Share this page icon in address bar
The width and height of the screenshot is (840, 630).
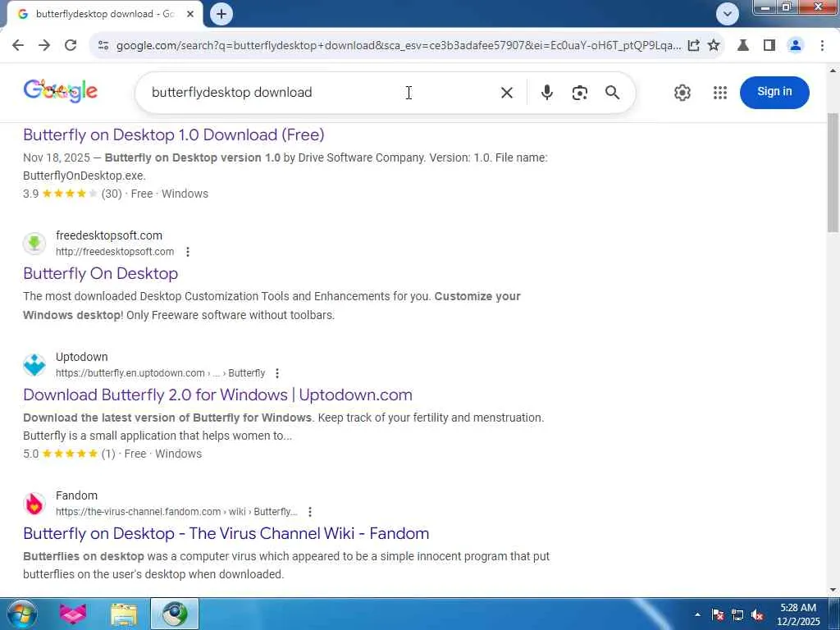click(x=693, y=46)
